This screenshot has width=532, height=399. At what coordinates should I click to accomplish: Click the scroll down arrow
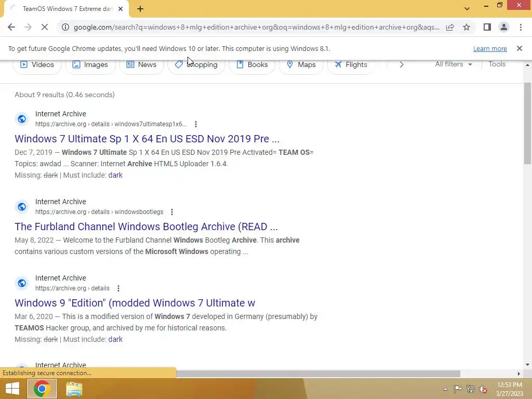click(527, 365)
